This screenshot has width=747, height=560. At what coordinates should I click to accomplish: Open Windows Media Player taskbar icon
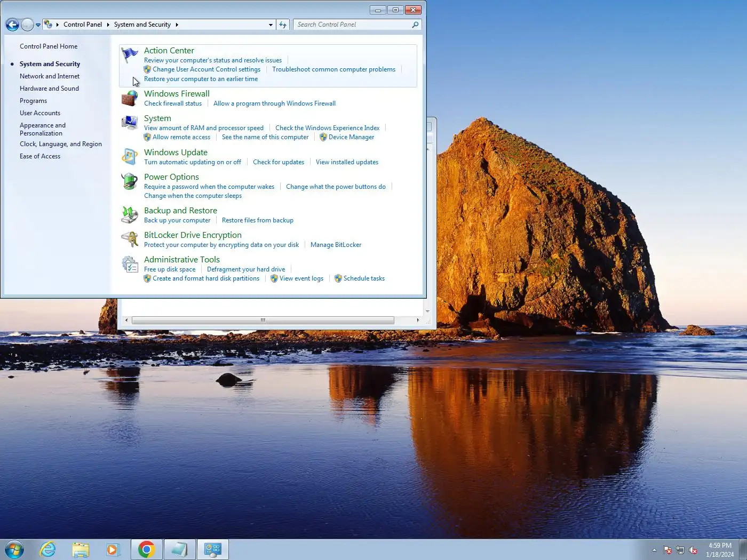point(113,549)
